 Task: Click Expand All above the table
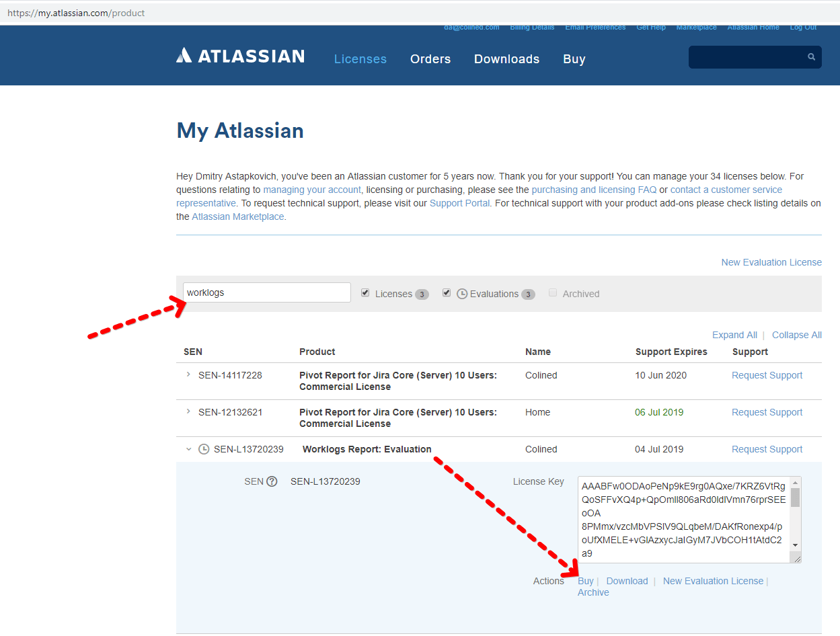click(734, 335)
